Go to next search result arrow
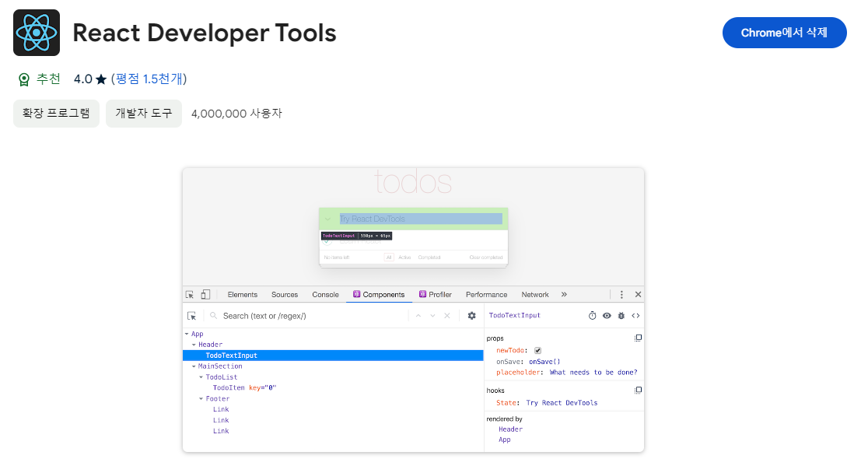 coord(433,316)
